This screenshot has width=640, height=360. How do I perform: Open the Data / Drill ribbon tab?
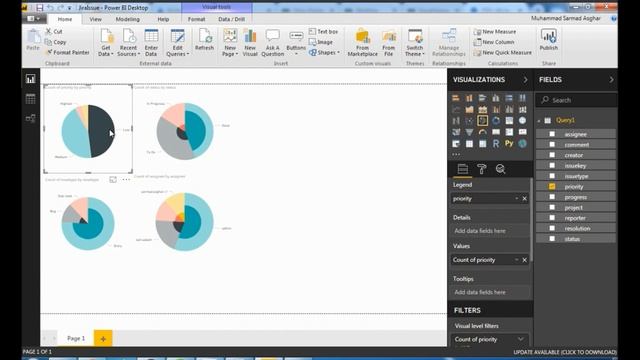pos(231,19)
